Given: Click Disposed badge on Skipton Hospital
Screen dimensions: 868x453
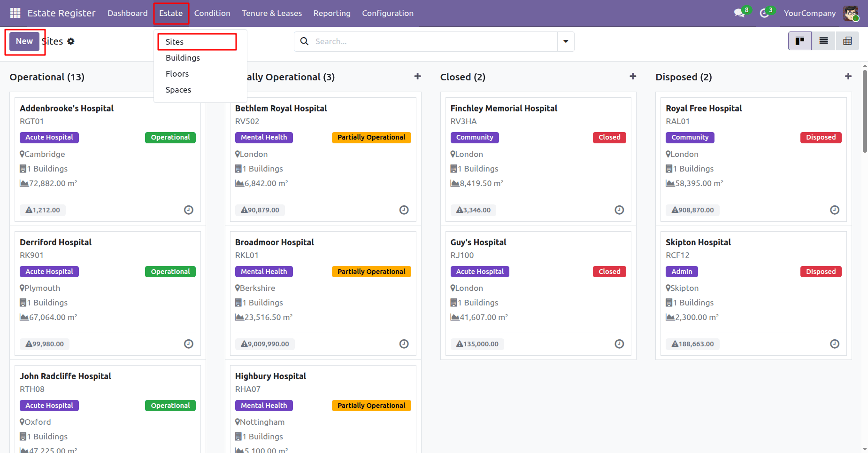Looking at the screenshot, I should click(x=821, y=272).
